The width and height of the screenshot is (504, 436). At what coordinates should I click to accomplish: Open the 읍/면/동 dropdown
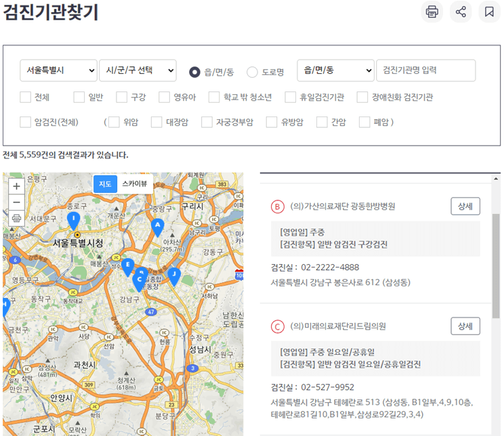pyautogui.click(x=335, y=70)
